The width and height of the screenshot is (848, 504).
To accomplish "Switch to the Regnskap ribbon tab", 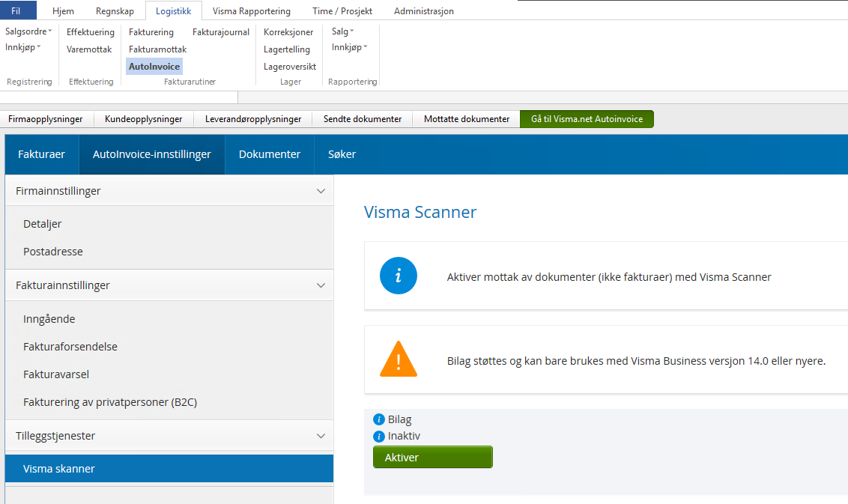I will coord(115,10).
